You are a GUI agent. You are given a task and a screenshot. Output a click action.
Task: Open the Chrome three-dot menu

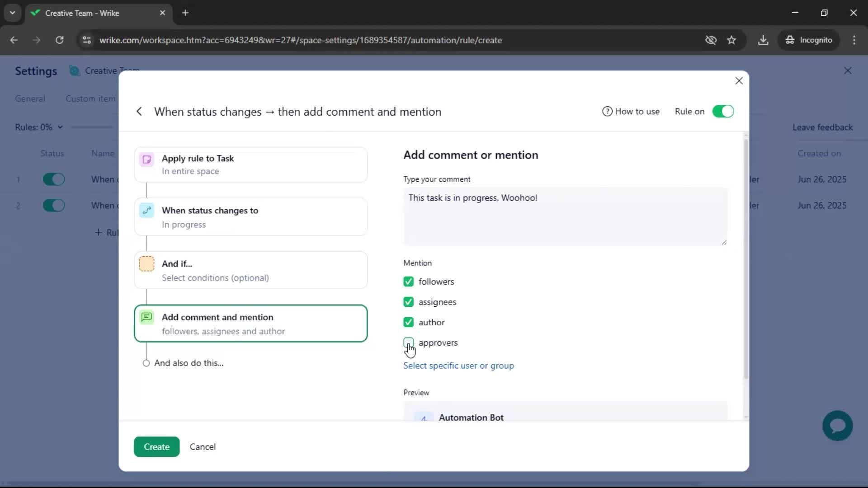[x=854, y=40]
